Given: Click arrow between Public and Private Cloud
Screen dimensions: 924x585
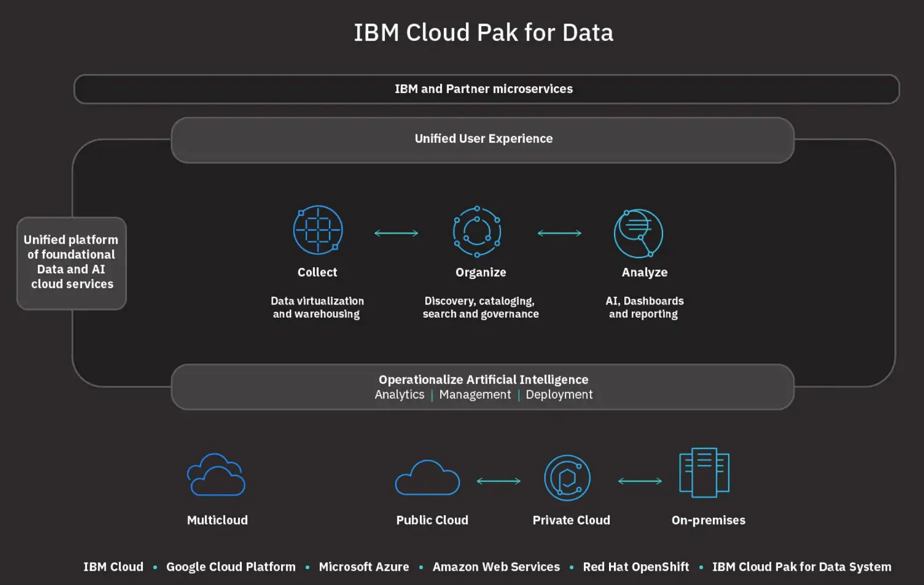Looking at the screenshot, I should (x=499, y=481).
